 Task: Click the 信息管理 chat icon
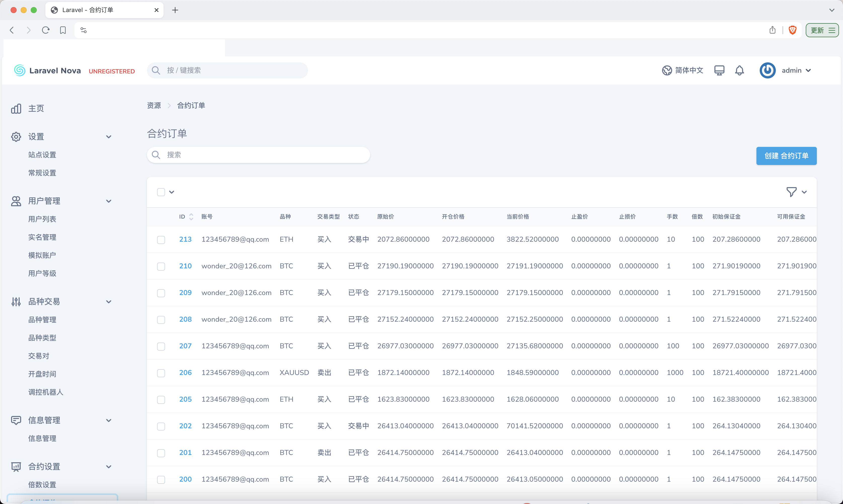[x=16, y=420]
